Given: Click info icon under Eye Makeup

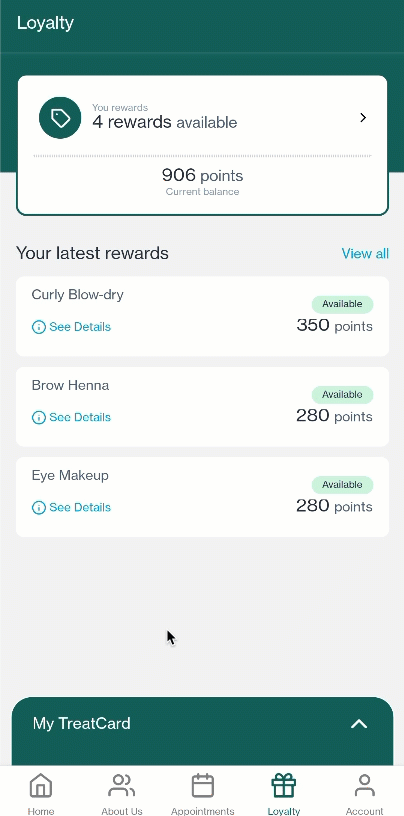Looking at the screenshot, I should 39,507.
